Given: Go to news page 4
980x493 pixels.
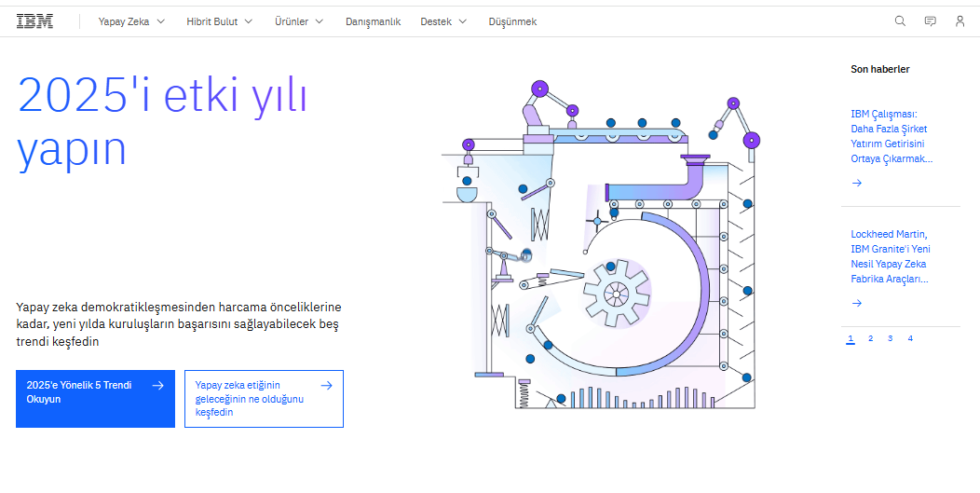Looking at the screenshot, I should click(910, 338).
